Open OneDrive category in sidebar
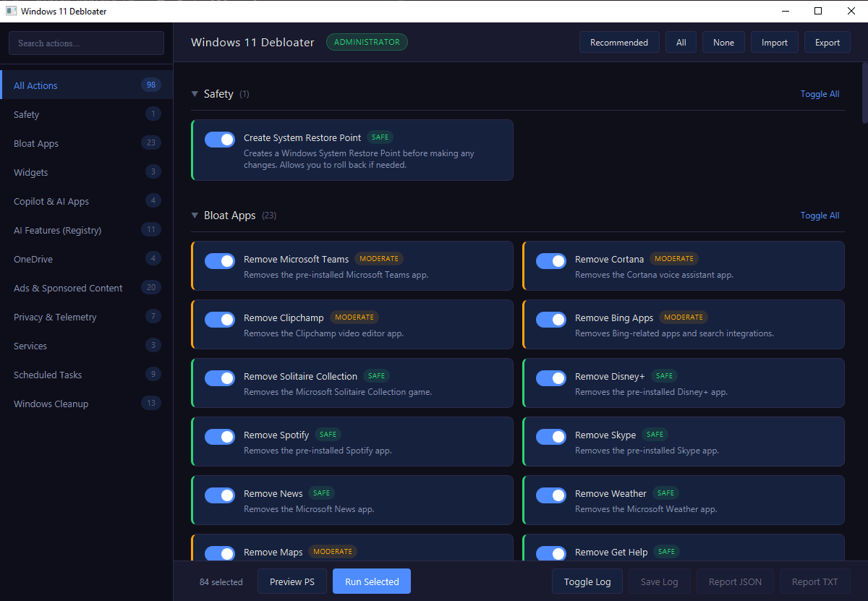 (x=87, y=259)
